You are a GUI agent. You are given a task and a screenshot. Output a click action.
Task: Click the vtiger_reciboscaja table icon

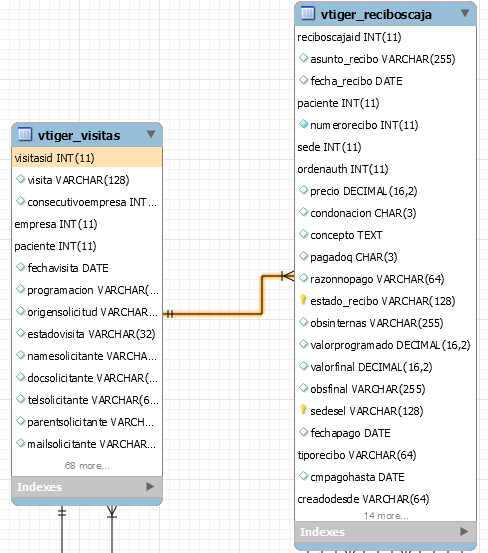[x=308, y=13]
